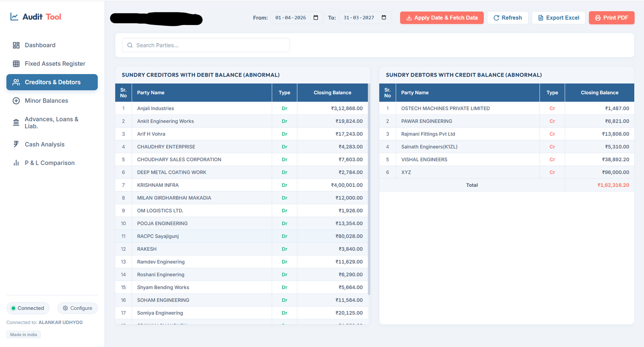
Task: Click Sainath Engineers(K1ZL) party
Action: [429, 147]
